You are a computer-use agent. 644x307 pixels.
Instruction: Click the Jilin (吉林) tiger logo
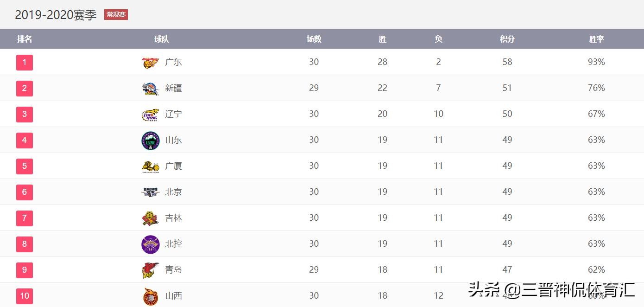pyautogui.click(x=151, y=218)
